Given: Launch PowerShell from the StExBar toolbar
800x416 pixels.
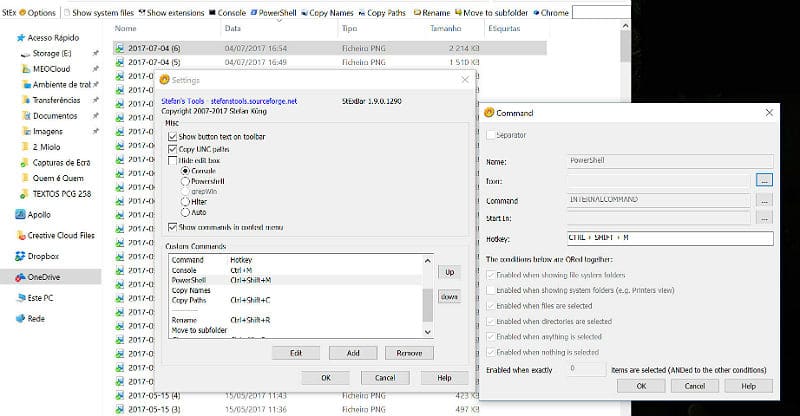Looking at the screenshot, I should 273,13.
